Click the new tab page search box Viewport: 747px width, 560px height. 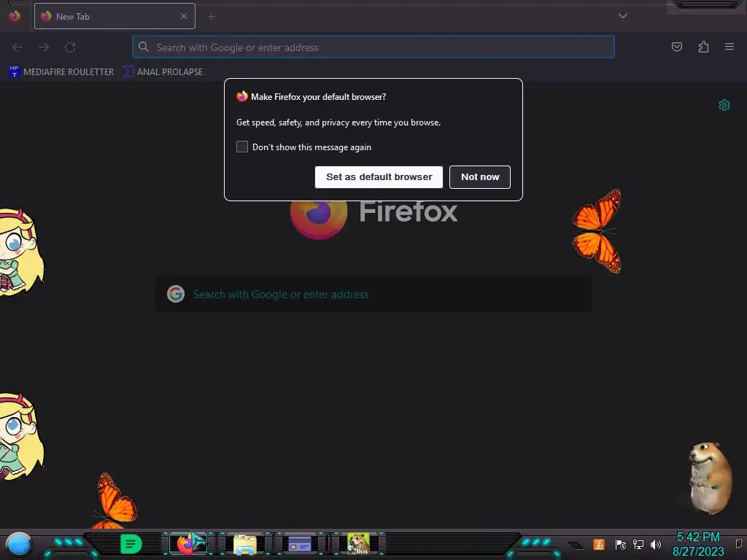374,295
